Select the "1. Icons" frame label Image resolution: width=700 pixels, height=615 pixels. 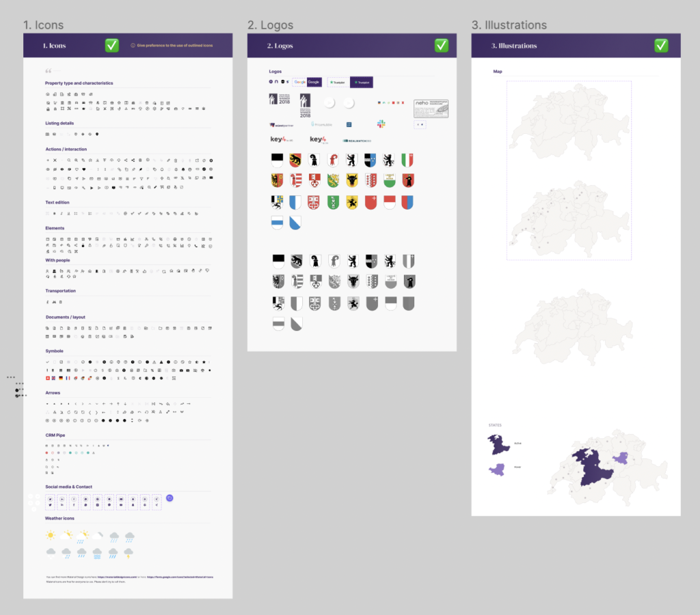[x=43, y=25]
